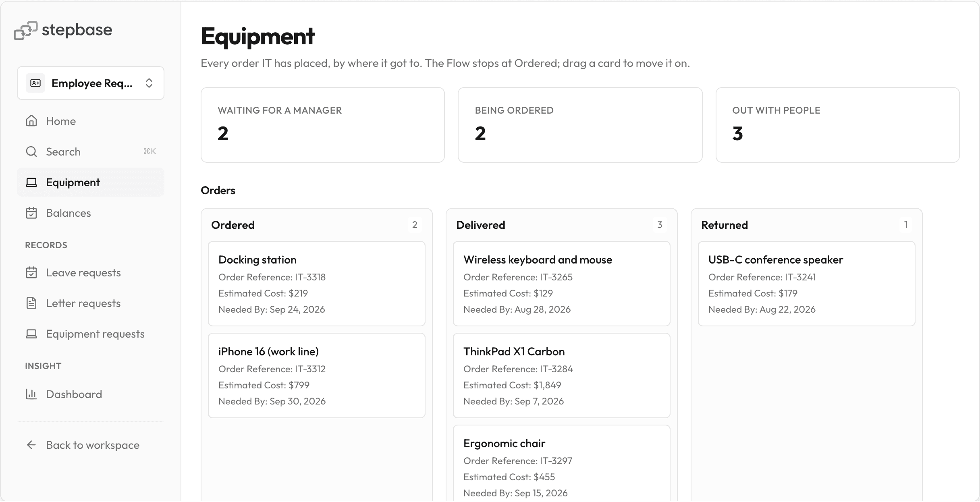Open Search from the sidebar
The image size is (980, 502).
91,151
